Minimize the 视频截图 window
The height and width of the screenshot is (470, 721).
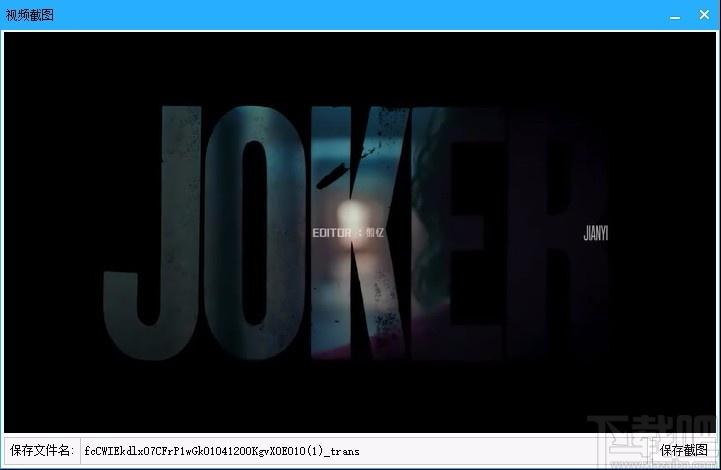674,15
